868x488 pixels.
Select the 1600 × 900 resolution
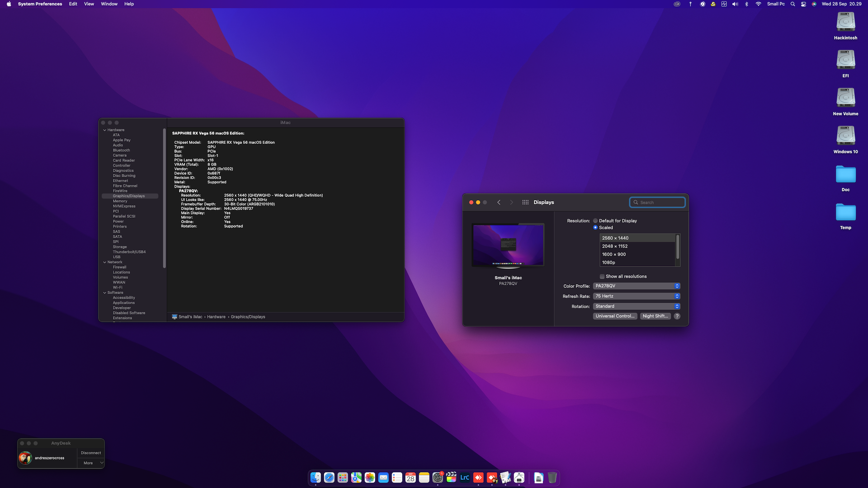tap(637, 254)
